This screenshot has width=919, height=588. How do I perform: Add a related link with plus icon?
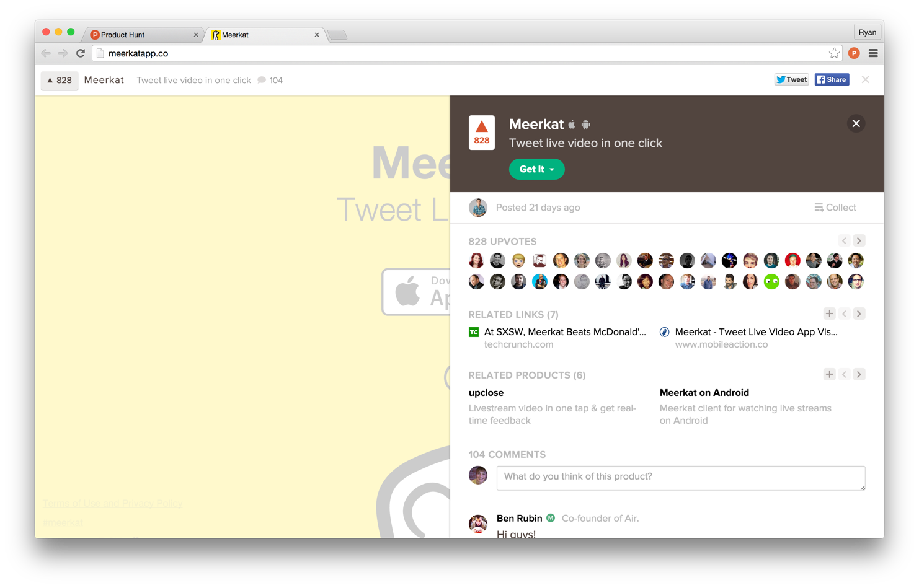829,314
